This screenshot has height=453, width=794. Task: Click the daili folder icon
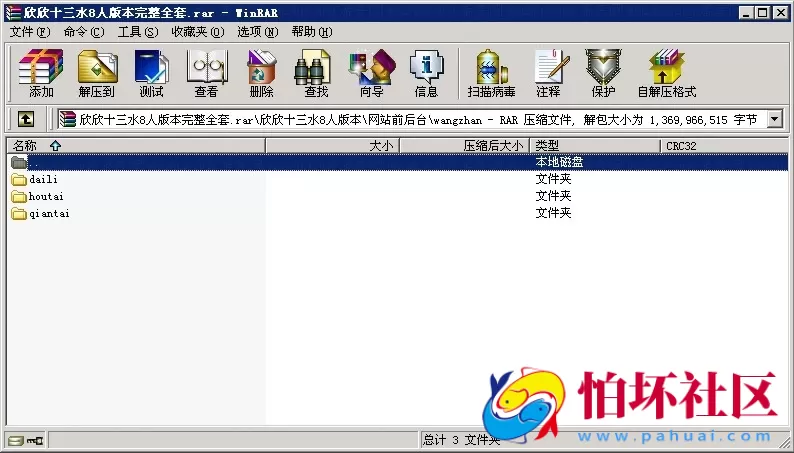pos(19,180)
